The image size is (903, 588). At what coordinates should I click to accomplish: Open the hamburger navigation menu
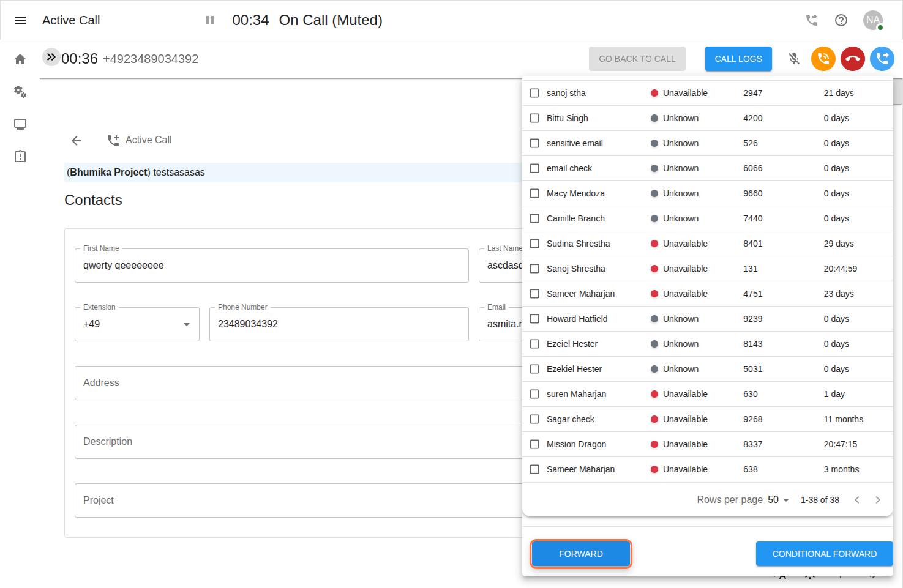click(x=20, y=20)
